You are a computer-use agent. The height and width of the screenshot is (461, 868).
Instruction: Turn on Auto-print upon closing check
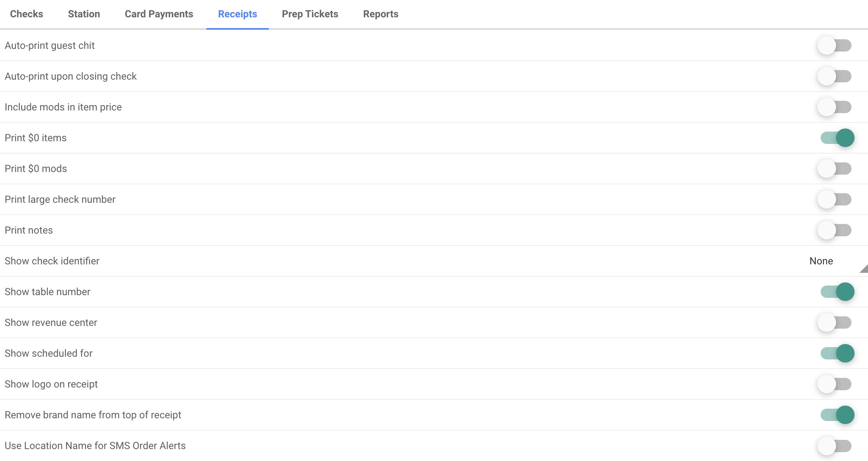click(834, 76)
